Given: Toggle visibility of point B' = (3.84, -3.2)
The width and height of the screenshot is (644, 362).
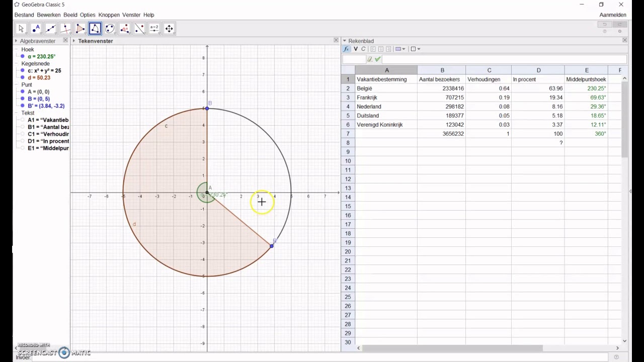Looking at the screenshot, I should [23, 106].
